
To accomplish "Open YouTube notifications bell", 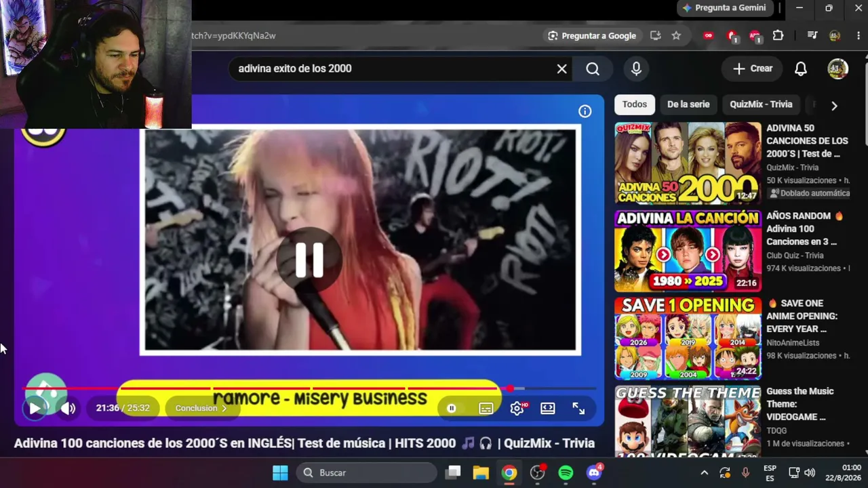I will [x=801, y=68].
